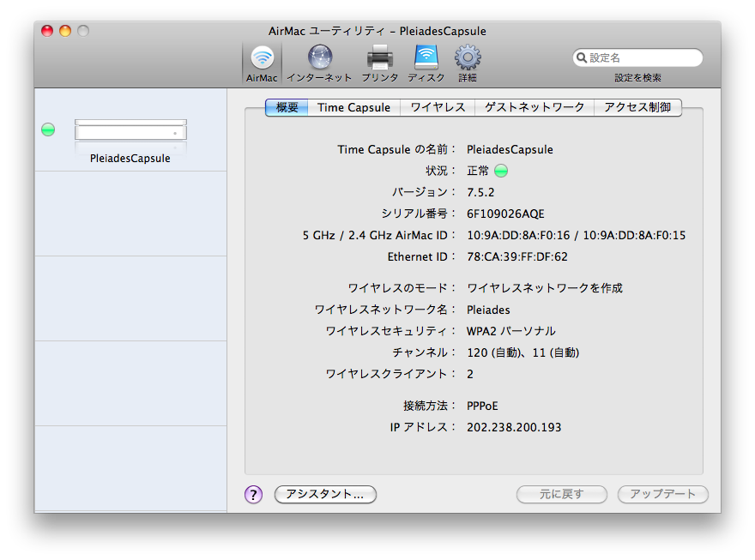The height and width of the screenshot is (560, 755).
Task: Focus the 設定名 search field
Action: (x=637, y=57)
